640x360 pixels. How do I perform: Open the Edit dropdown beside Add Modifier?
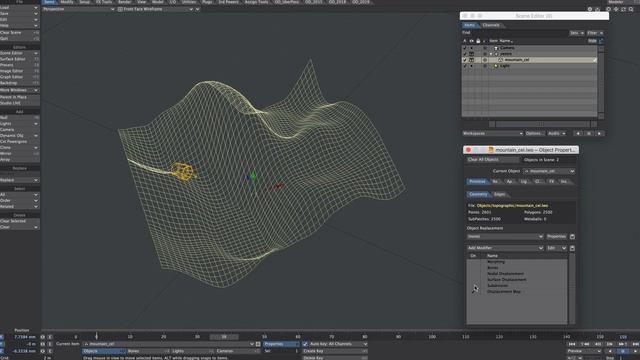tap(557, 248)
